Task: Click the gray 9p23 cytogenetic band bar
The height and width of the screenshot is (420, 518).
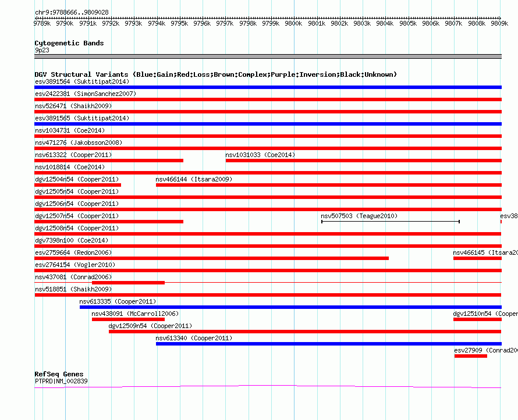Action: pos(268,56)
